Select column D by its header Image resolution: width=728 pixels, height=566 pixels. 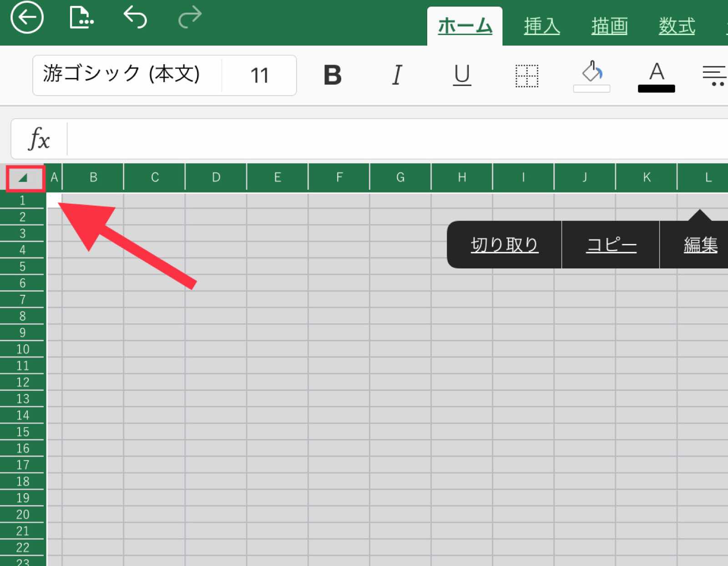216,177
